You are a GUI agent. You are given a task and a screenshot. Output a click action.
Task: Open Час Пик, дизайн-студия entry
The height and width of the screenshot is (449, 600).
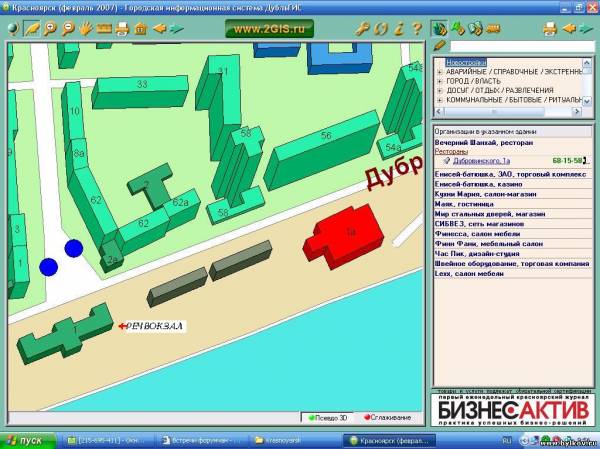[x=477, y=254]
